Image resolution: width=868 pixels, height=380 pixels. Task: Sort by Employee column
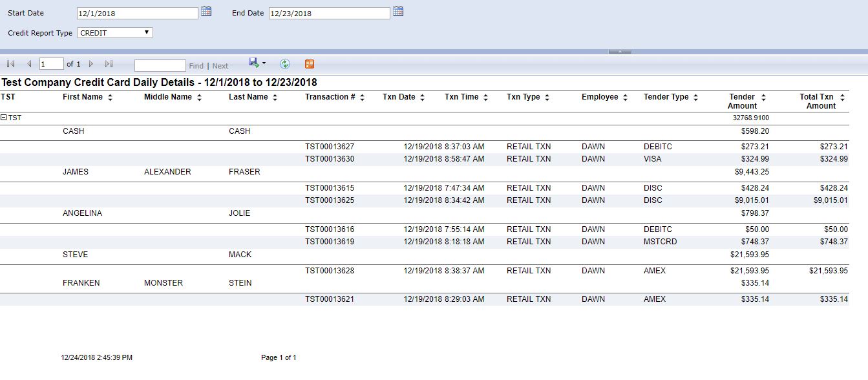pos(625,98)
